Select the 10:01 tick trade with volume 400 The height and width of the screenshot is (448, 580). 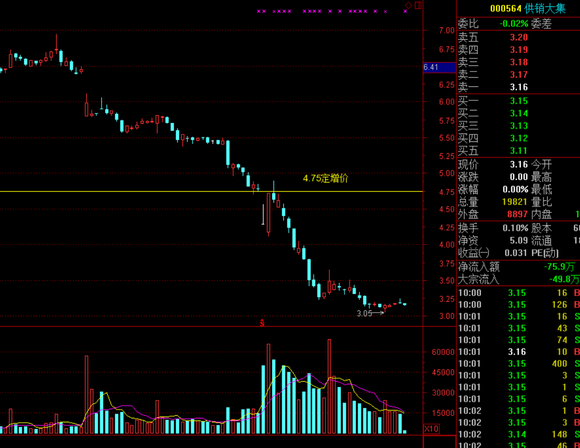coord(518,364)
